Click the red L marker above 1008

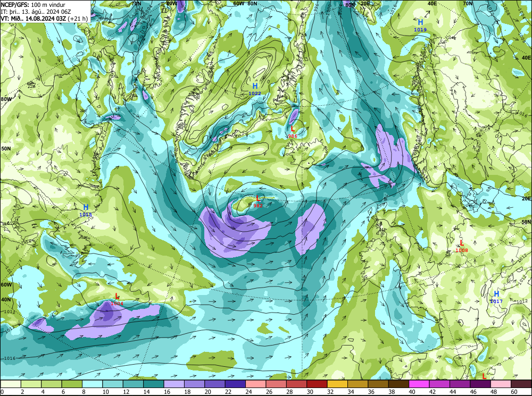461,243
